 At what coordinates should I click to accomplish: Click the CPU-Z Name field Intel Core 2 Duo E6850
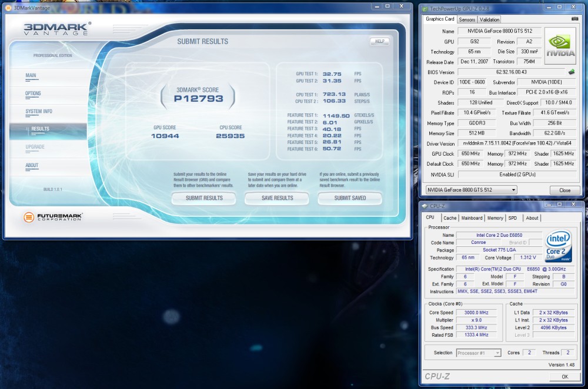(x=499, y=235)
